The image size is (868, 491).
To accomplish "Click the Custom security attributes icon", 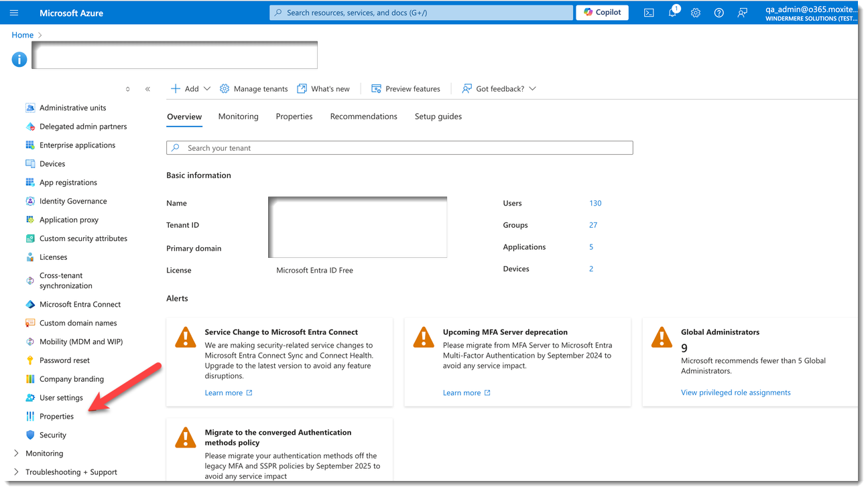I will click(x=30, y=239).
